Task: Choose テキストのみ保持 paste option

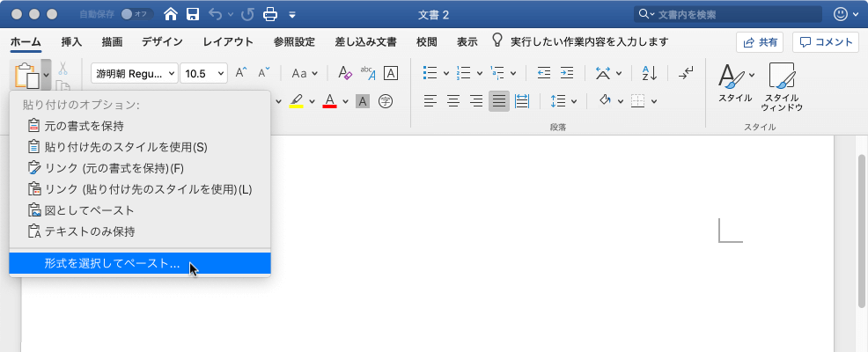Action: pos(140,231)
